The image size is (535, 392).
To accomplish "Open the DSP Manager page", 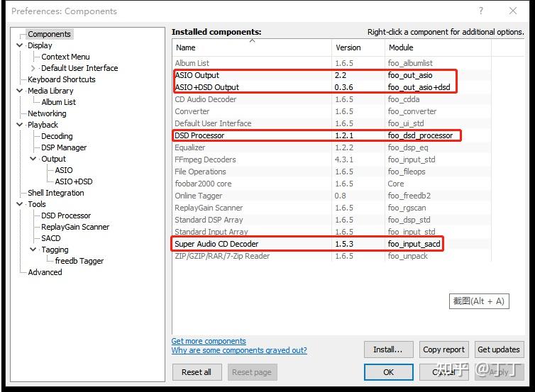I will 64,147.
